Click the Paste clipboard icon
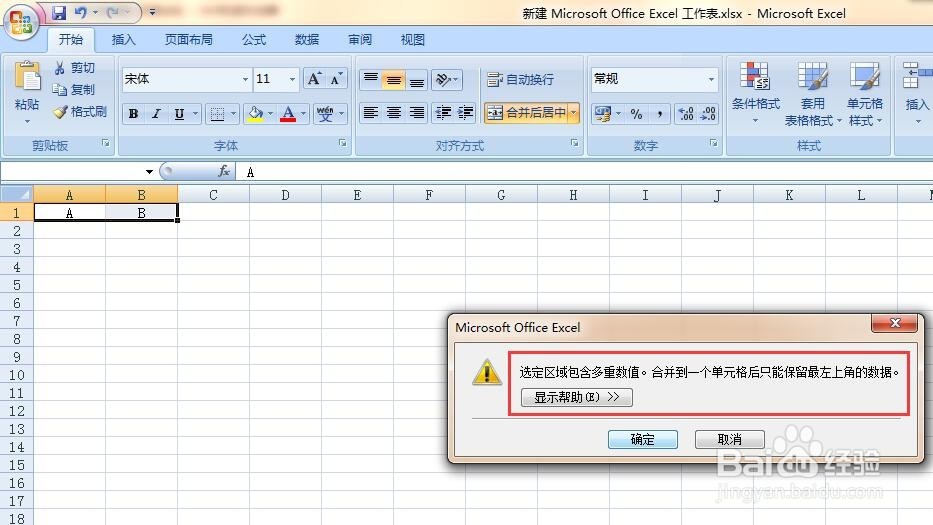933x525 pixels. pos(27,77)
